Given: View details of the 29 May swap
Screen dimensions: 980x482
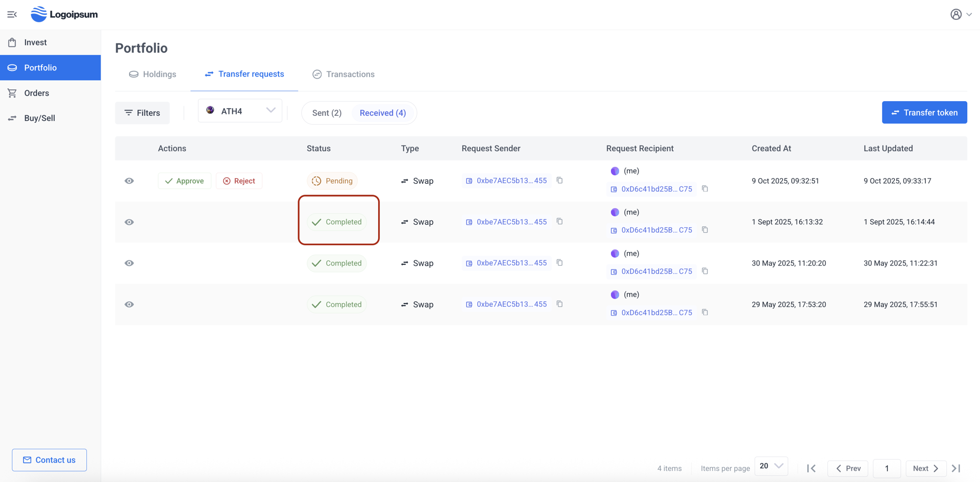Looking at the screenshot, I should tap(129, 304).
